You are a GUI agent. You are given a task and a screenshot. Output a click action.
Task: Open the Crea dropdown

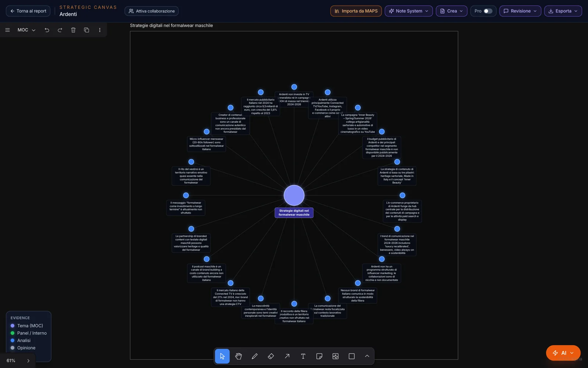point(452,11)
